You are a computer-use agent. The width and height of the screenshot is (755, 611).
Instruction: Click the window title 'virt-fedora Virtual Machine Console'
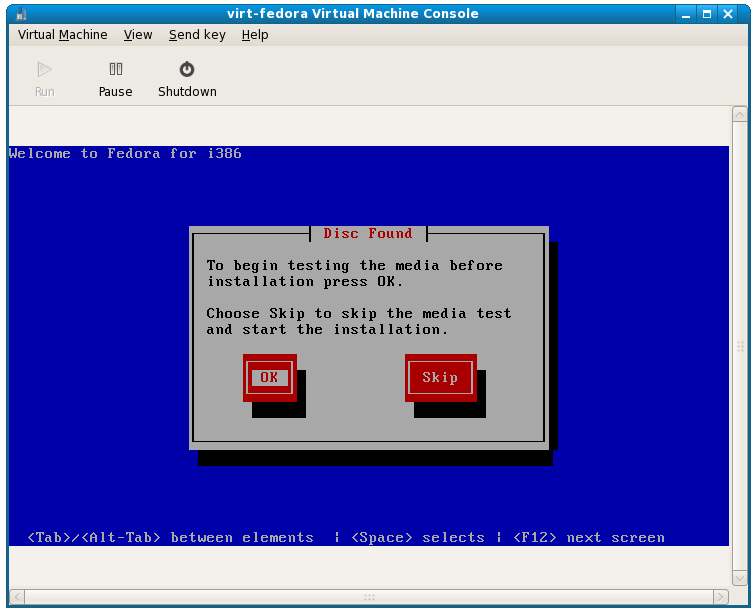point(352,13)
